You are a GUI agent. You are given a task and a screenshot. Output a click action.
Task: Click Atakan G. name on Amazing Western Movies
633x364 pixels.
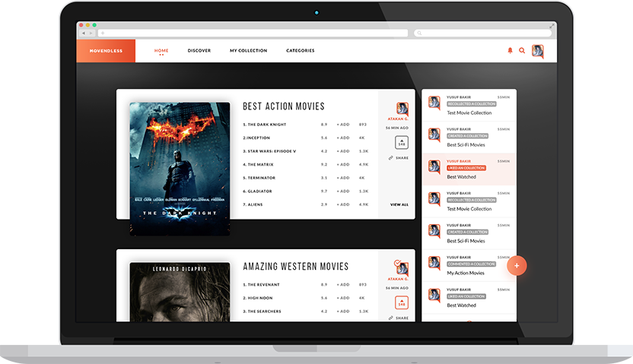(398, 279)
